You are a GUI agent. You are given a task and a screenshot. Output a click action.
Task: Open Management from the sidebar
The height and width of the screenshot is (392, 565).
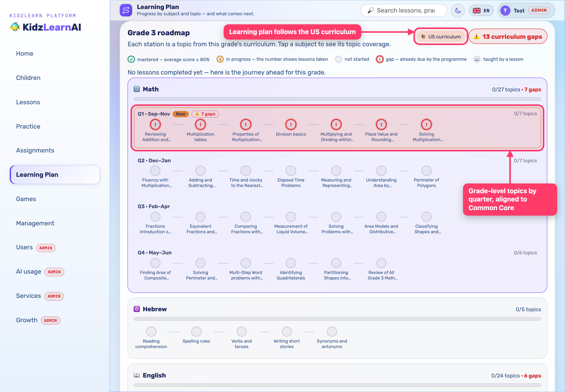click(x=35, y=223)
